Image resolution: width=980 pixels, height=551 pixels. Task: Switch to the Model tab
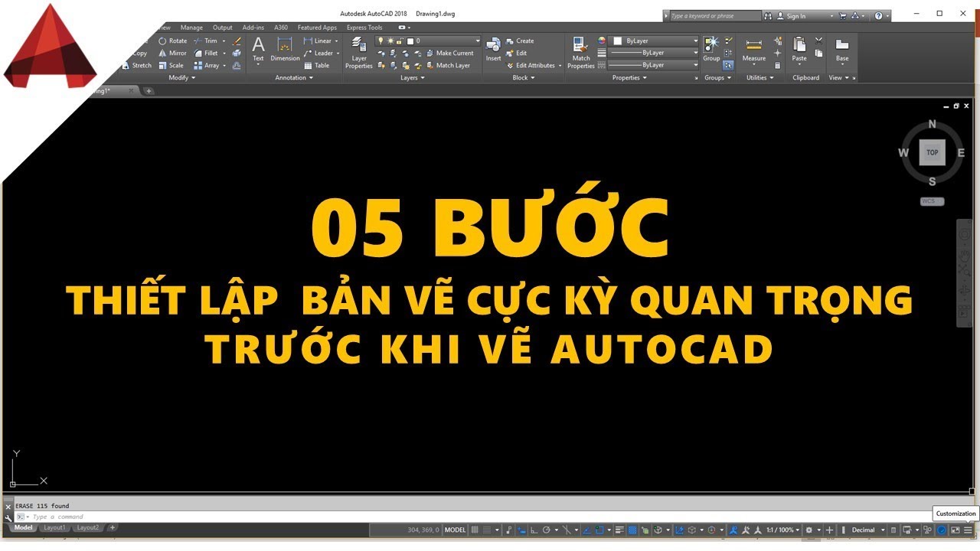(x=23, y=527)
